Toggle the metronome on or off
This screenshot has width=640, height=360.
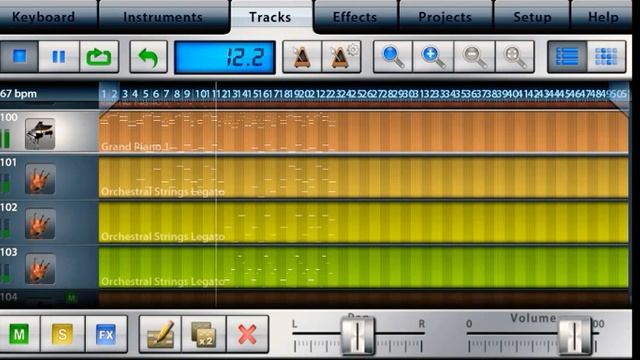(x=302, y=57)
